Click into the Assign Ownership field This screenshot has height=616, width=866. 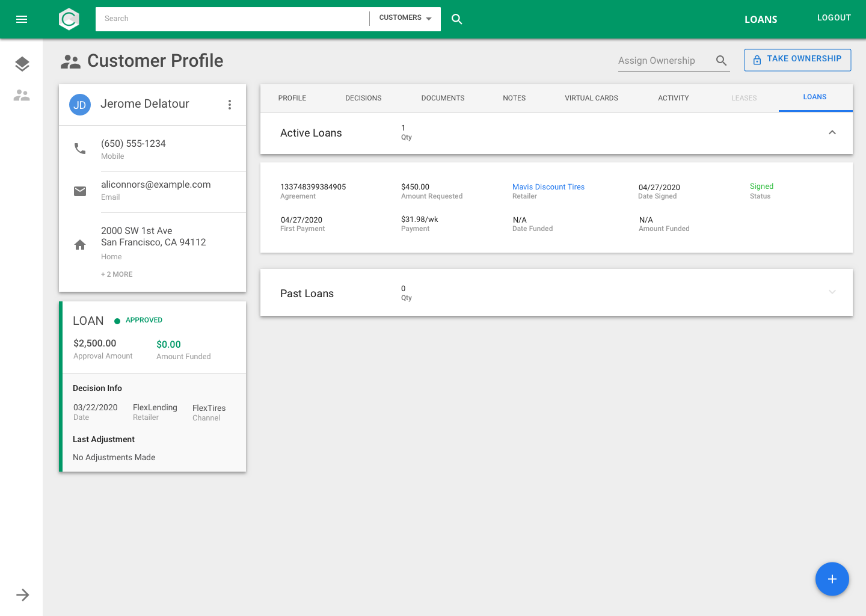[x=663, y=61]
